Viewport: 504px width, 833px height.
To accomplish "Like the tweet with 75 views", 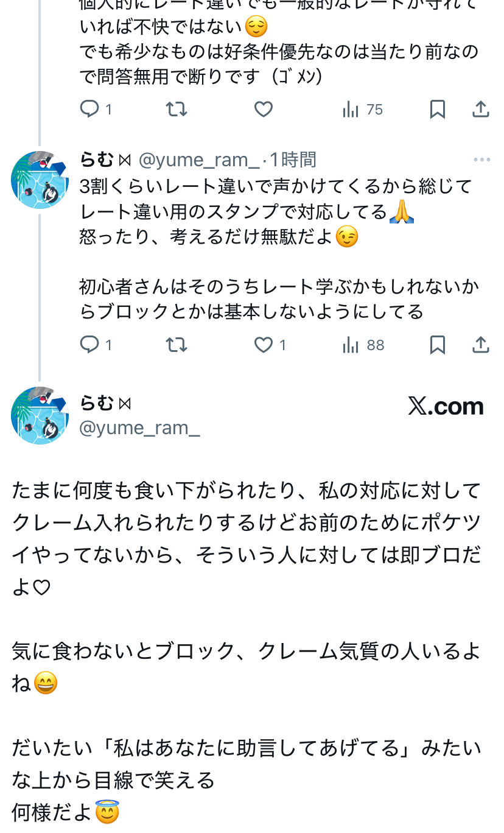I will [x=263, y=110].
